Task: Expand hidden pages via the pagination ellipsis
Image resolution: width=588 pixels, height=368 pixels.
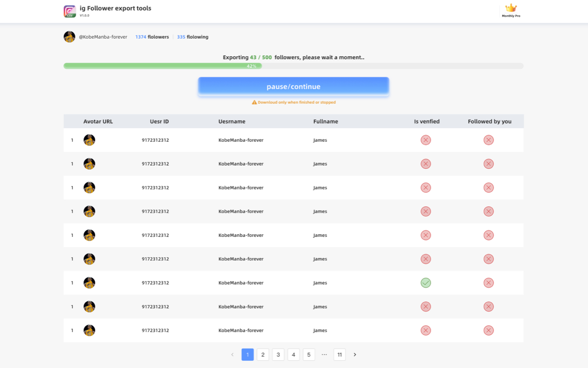Action: [x=324, y=354]
